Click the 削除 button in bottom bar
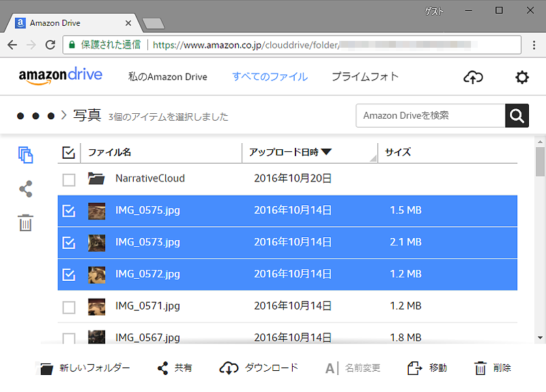Screen dimensions: 546x392 (492, 368)
